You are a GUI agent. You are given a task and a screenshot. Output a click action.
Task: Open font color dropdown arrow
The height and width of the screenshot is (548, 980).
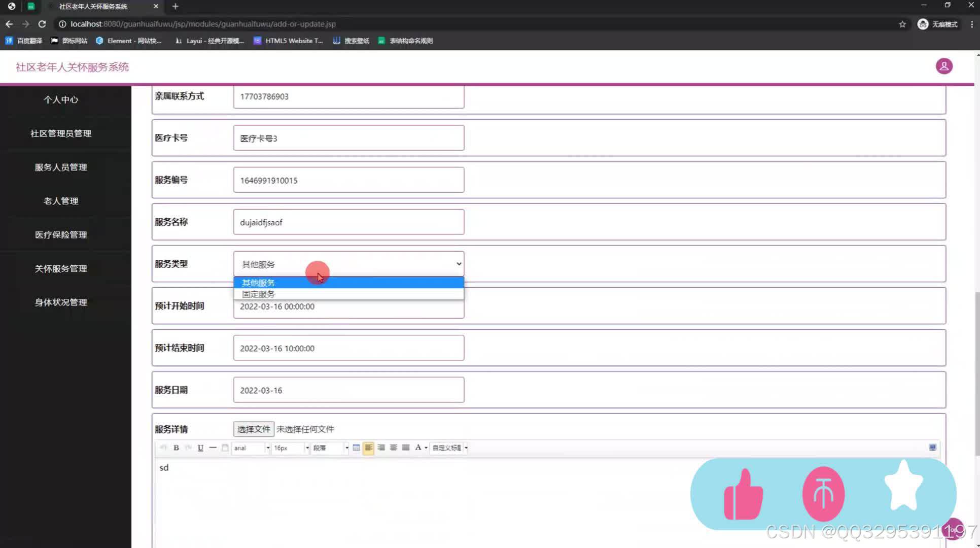click(x=426, y=448)
